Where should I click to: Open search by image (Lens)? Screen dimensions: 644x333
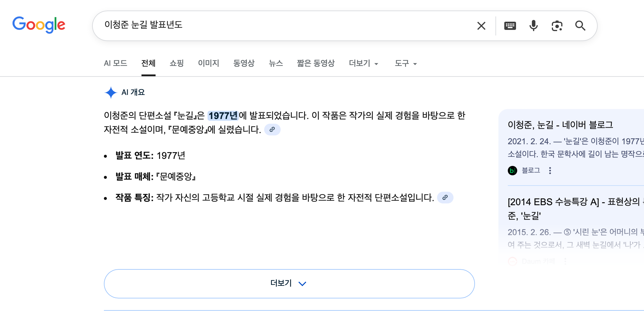pos(557,26)
